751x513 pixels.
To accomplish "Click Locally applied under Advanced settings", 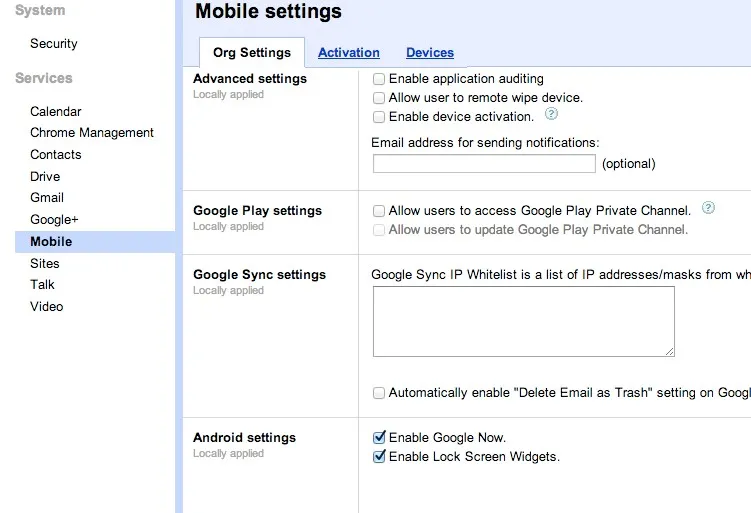I will 228,94.
